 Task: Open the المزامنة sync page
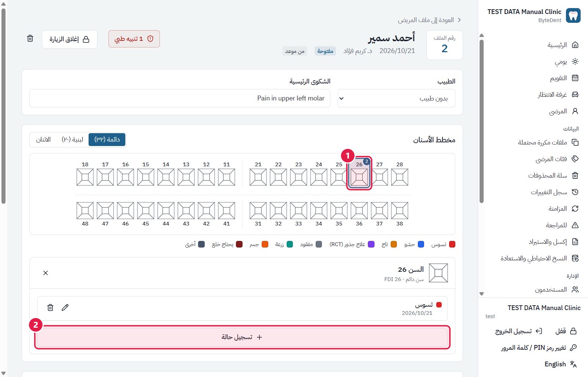click(563, 209)
